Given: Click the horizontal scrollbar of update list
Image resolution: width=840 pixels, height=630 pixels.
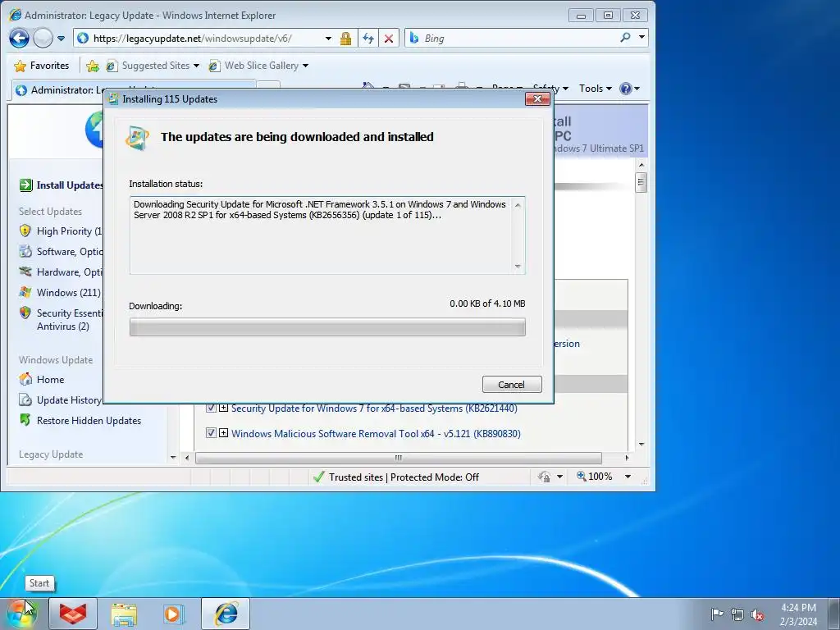Looking at the screenshot, I should (x=399, y=458).
